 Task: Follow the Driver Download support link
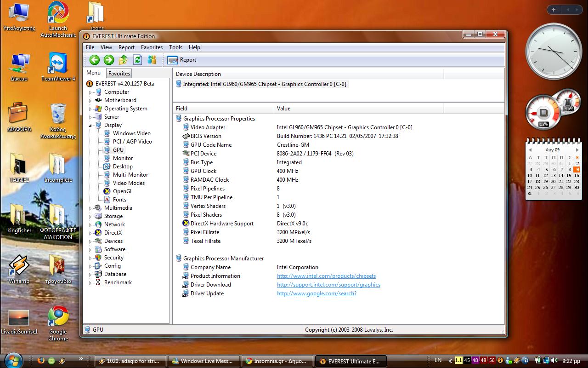coord(328,285)
